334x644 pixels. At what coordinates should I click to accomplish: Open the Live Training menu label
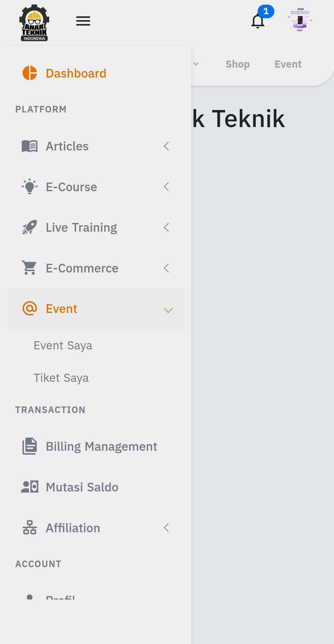tap(81, 228)
